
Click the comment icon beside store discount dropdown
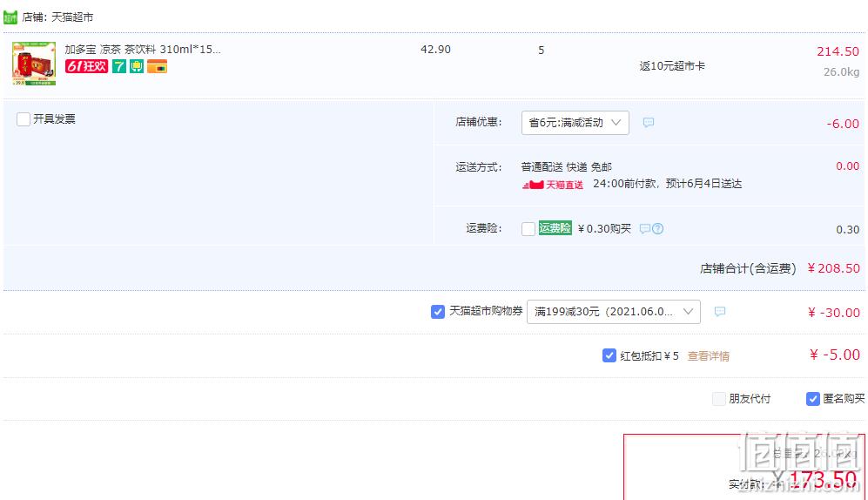point(649,122)
